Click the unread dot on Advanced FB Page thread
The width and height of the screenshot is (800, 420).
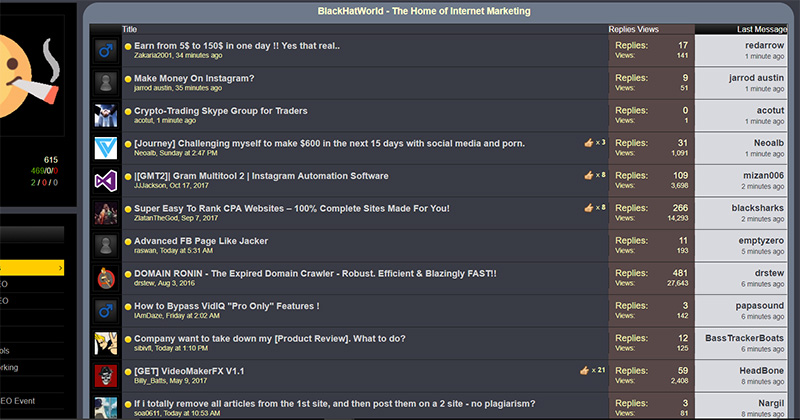point(128,242)
